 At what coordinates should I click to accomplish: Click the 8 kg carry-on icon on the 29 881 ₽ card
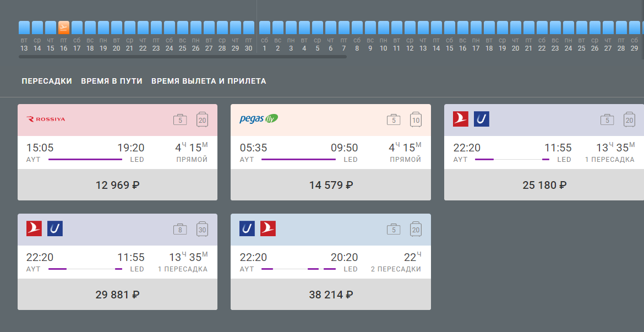[180, 229]
